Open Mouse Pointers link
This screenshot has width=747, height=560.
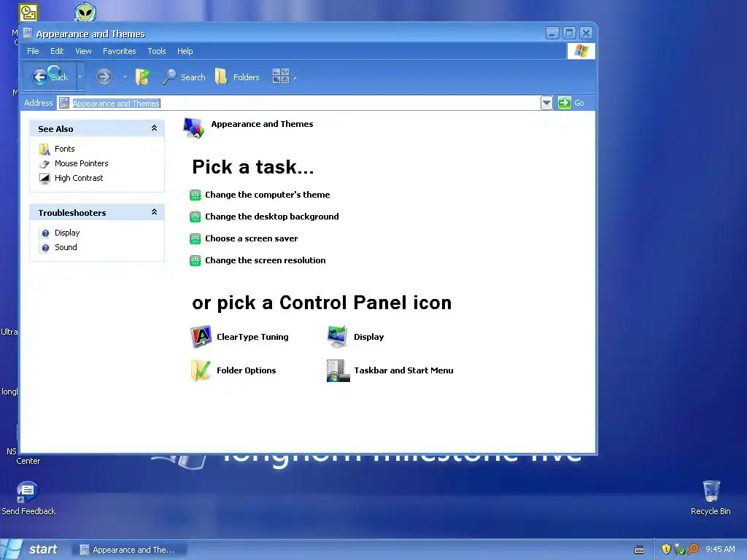82,163
